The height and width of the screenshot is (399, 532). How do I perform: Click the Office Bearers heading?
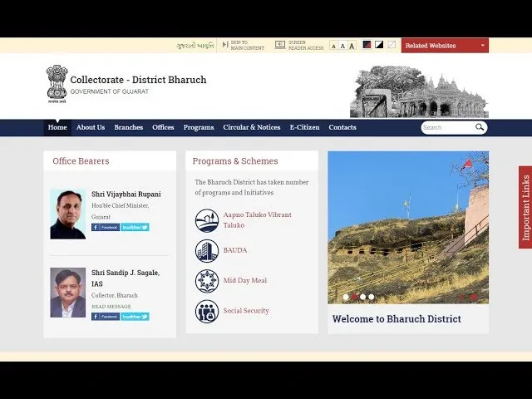tap(81, 161)
